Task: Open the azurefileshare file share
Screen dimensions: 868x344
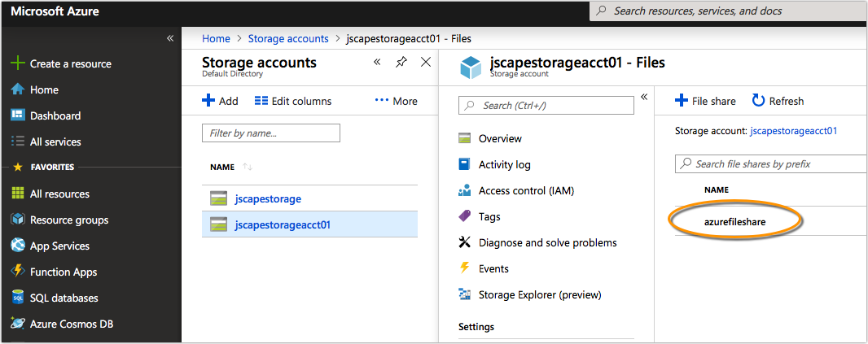Action: pyautogui.click(x=734, y=220)
